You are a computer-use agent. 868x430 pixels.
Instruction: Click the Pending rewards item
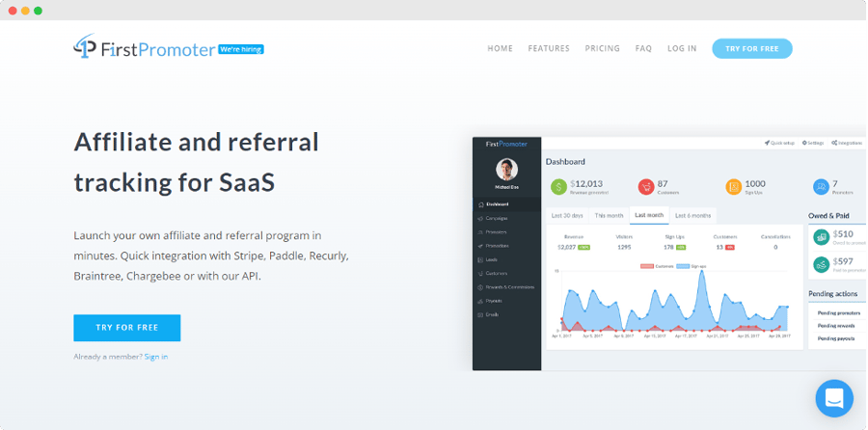(x=836, y=326)
